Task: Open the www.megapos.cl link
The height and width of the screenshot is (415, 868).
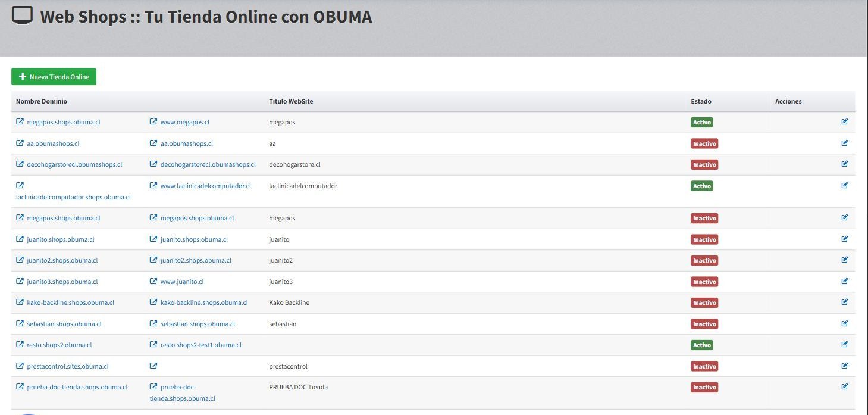Action: (185, 122)
